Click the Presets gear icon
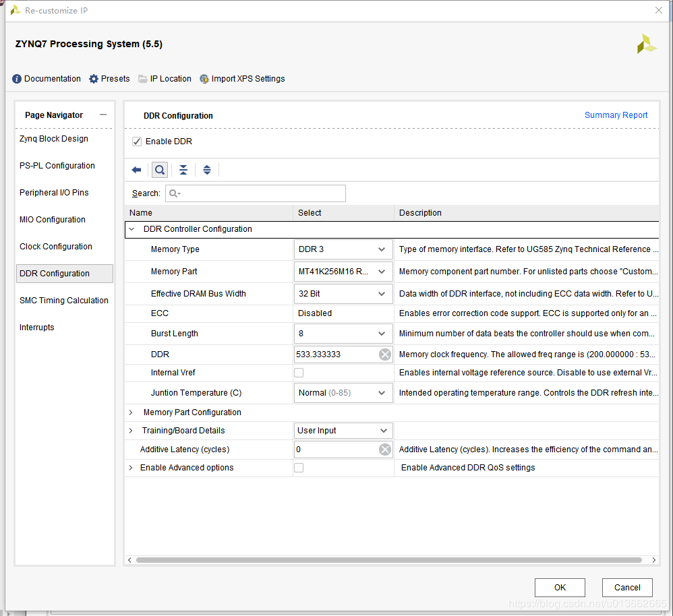 click(94, 79)
